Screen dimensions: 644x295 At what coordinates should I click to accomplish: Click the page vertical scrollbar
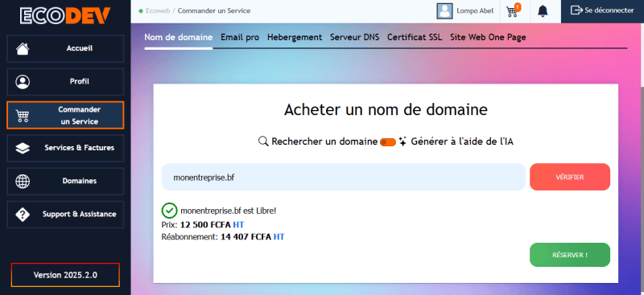coord(642,159)
